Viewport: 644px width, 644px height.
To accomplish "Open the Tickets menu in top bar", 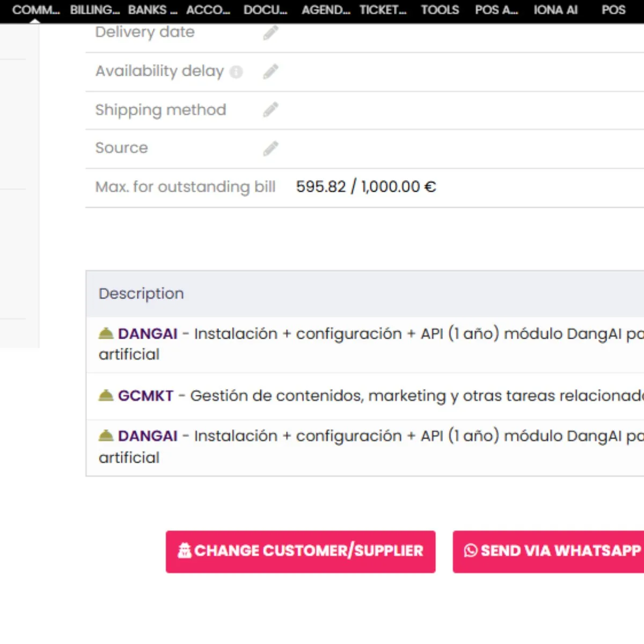I will (383, 10).
